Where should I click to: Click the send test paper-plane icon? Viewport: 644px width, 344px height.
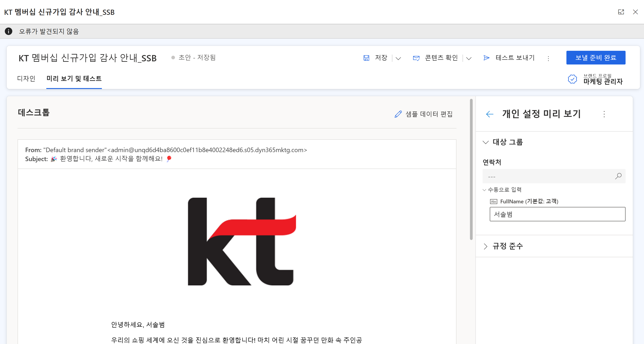tap(486, 58)
